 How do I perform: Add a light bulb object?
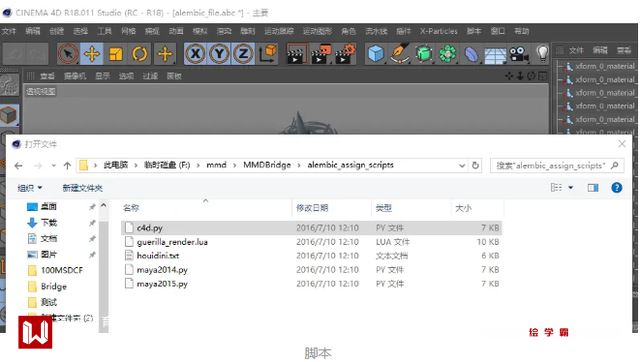coord(542,53)
